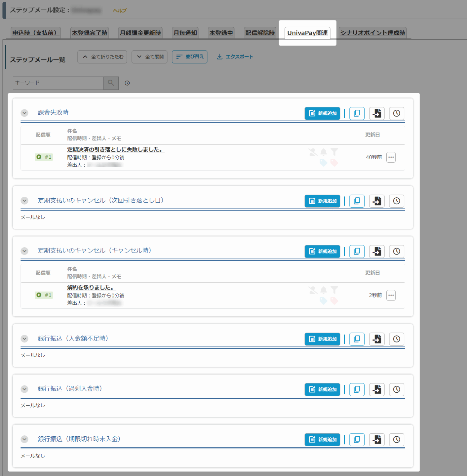Switch to the シナリオポイント達成時 tab
The image size is (467, 476).
point(372,32)
